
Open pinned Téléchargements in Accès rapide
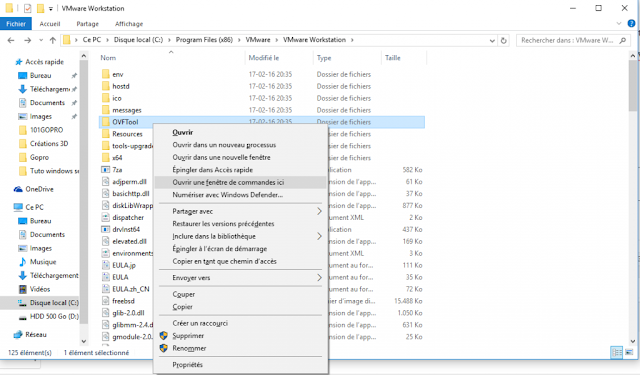coord(49,89)
